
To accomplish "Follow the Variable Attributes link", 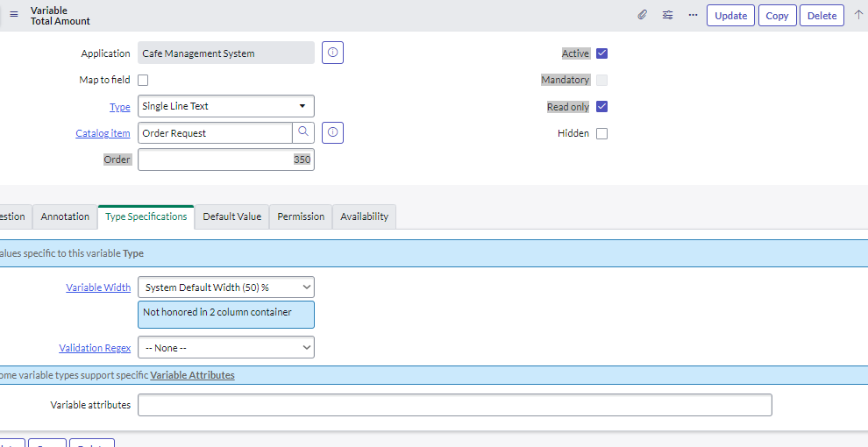I will [192, 375].
